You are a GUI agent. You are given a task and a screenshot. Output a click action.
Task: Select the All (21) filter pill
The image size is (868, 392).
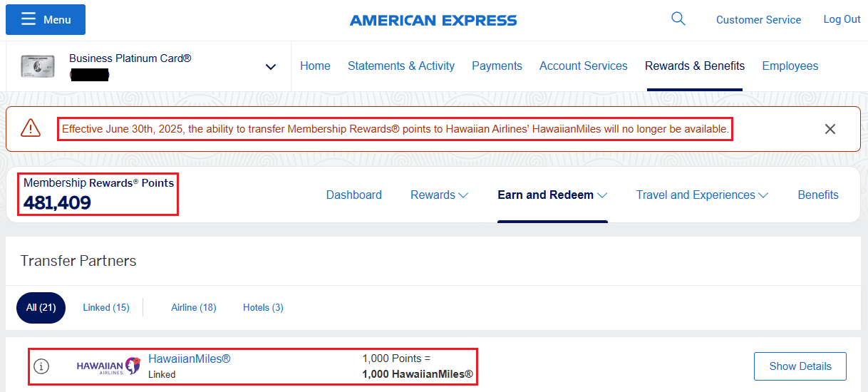(41, 308)
